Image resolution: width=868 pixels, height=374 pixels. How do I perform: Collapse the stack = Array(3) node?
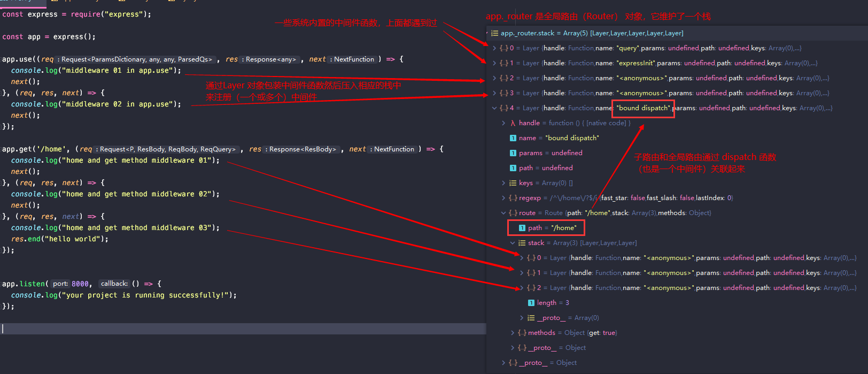coord(513,243)
